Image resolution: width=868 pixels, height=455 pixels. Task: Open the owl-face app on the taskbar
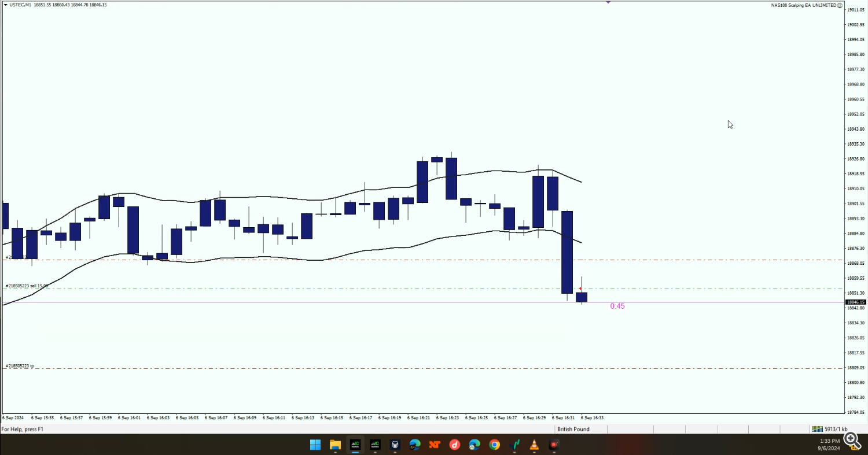click(395, 445)
